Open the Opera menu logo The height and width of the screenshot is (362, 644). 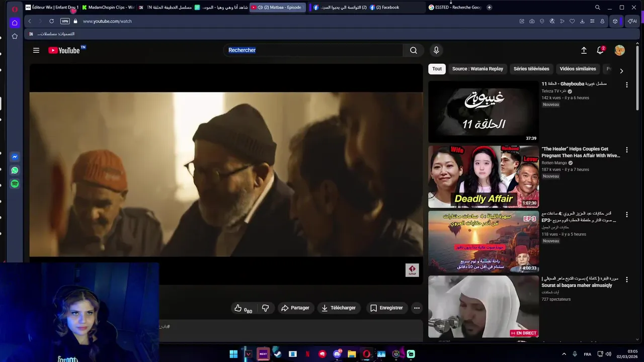pos(15,9)
